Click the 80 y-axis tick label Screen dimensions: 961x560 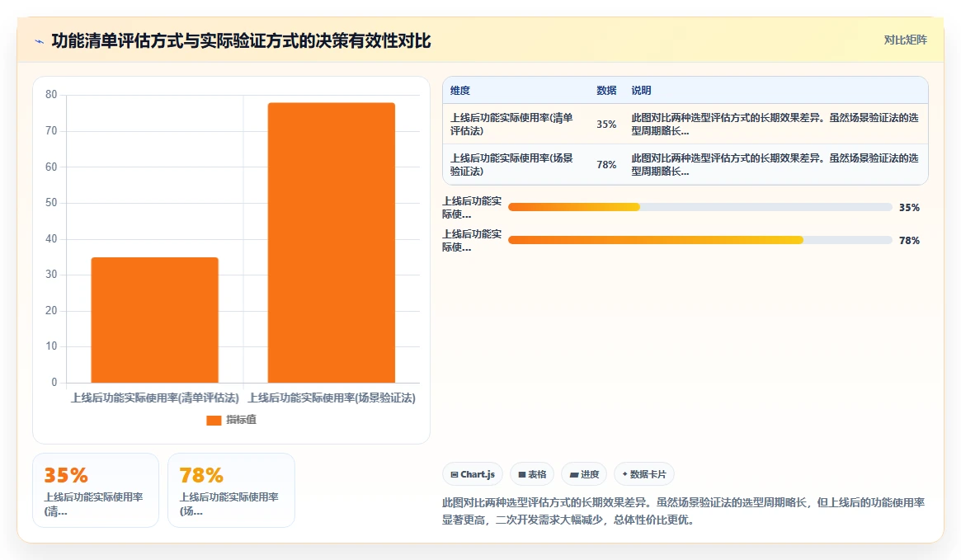(x=51, y=94)
